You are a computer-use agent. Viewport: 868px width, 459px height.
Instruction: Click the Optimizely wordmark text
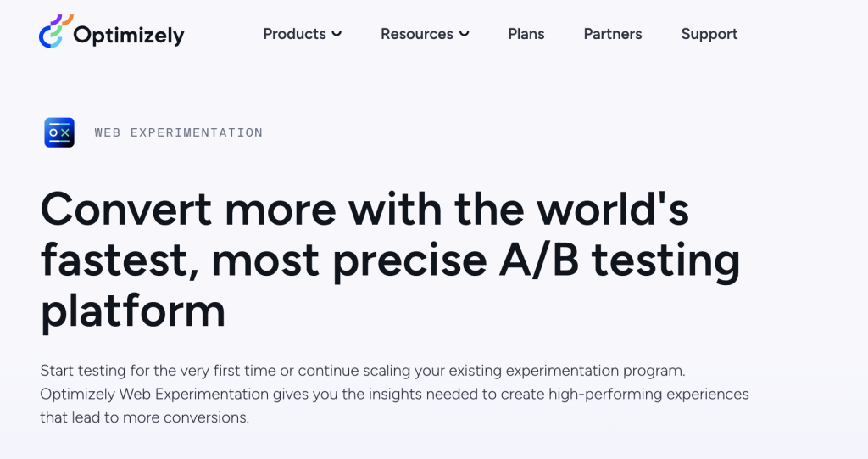coord(129,35)
